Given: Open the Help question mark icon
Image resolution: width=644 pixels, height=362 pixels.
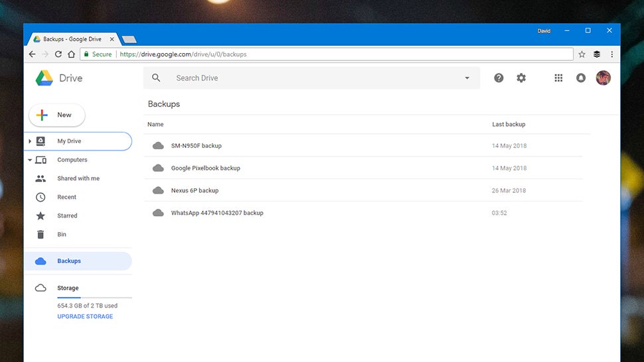Looking at the screenshot, I should coord(499,78).
